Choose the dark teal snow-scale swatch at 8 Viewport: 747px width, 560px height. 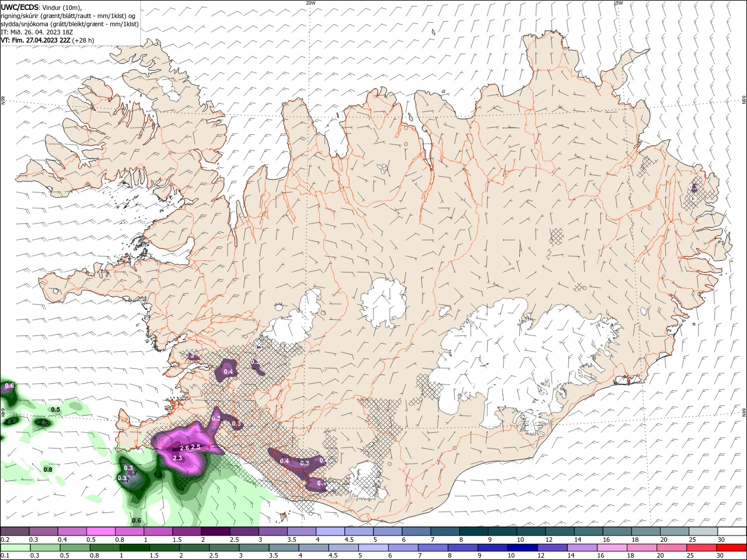pyautogui.click(x=474, y=531)
